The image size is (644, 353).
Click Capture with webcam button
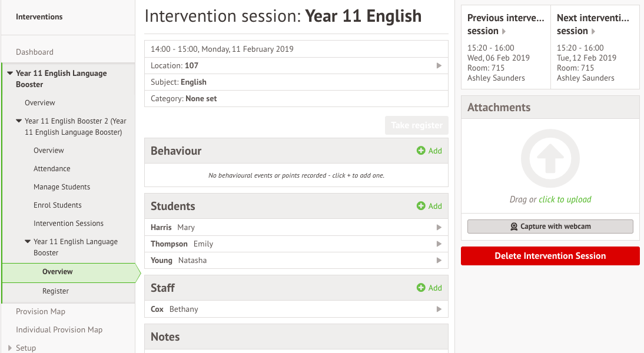click(x=550, y=227)
